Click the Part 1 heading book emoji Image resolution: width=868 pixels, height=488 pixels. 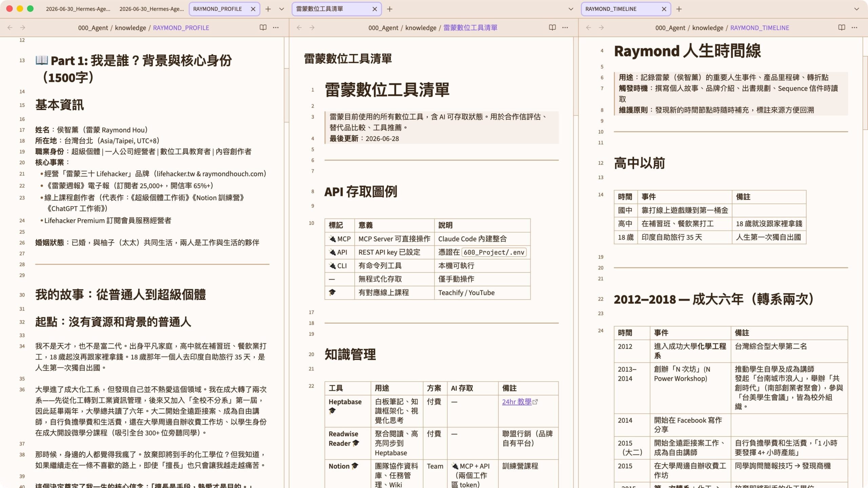click(x=42, y=60)
